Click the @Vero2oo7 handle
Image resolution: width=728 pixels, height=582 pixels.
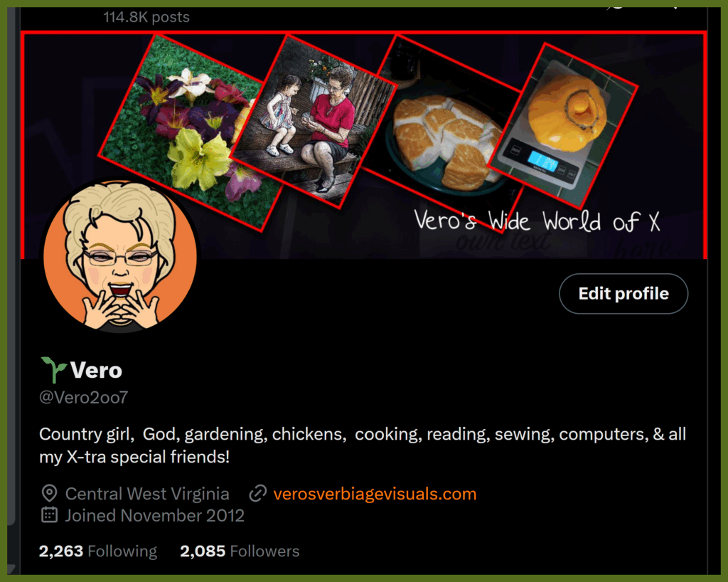(84, 398)
